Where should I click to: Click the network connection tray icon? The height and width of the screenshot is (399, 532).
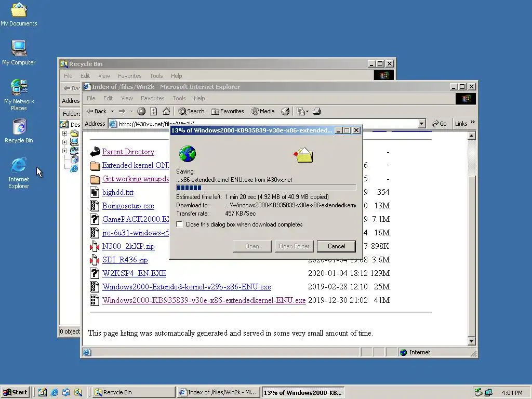488,393
